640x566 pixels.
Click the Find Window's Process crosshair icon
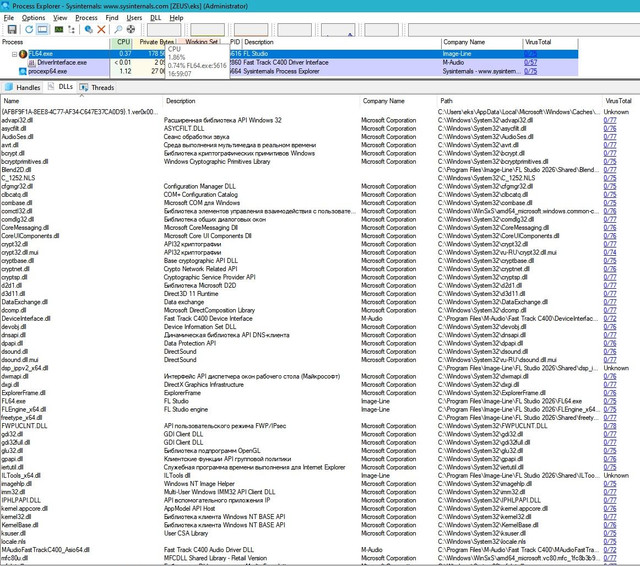pos(131,29)
